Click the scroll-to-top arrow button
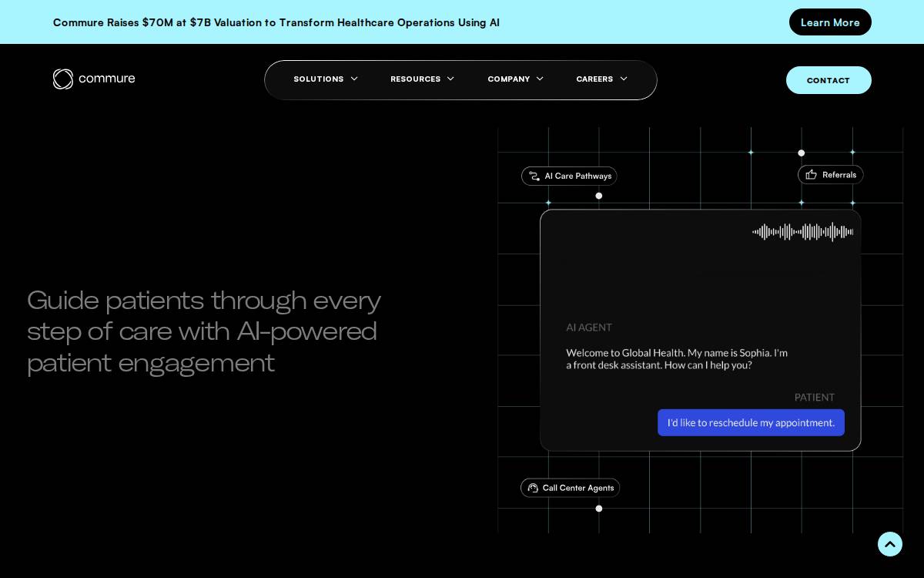This screenshot has width=924, height=578. click(890, 544)
